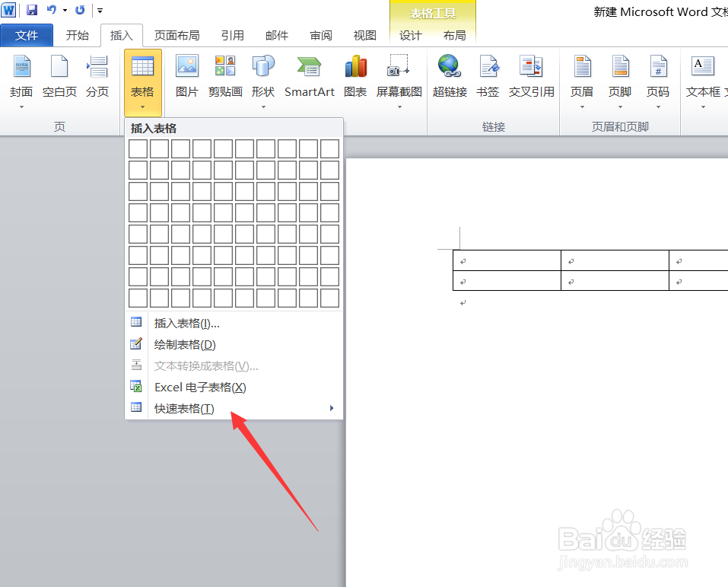Viewport: 728px width, 587px height.
Task: Open Customize Quick Access Toolbar dropdown
Action: click(100, 10)
